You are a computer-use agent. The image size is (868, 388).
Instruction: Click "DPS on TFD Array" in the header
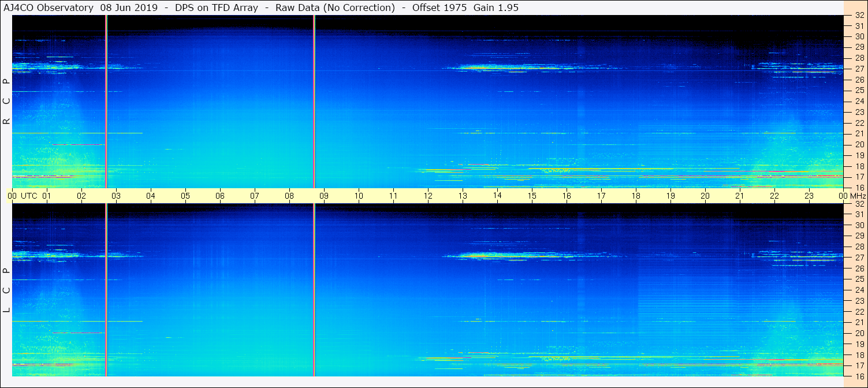pos(217,8)
